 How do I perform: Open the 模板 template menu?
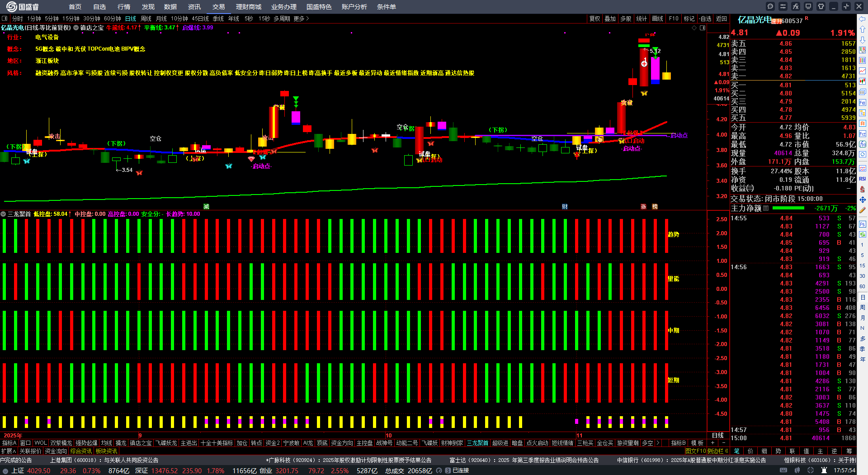697,443
